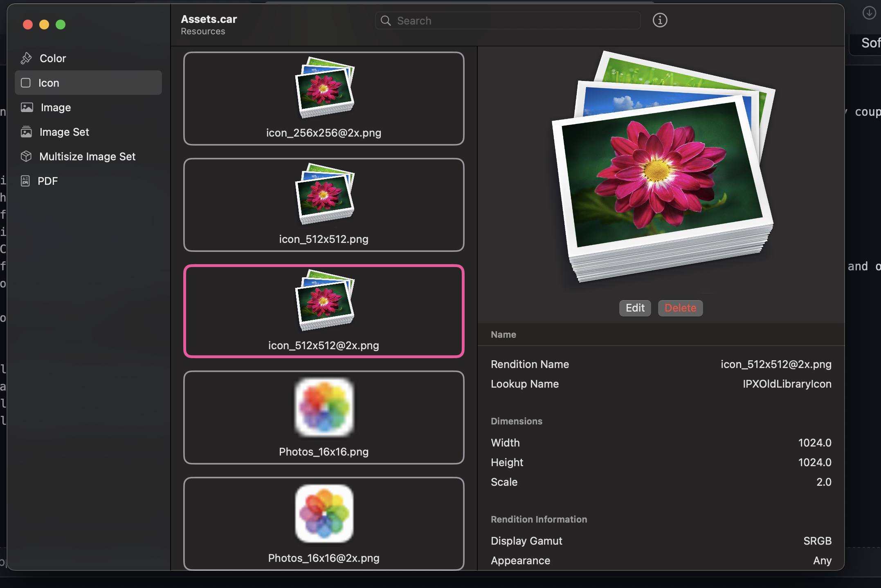
Task: Click the download arrow icon at the top right
Action: pyautogui.click(x=870, y=13)
